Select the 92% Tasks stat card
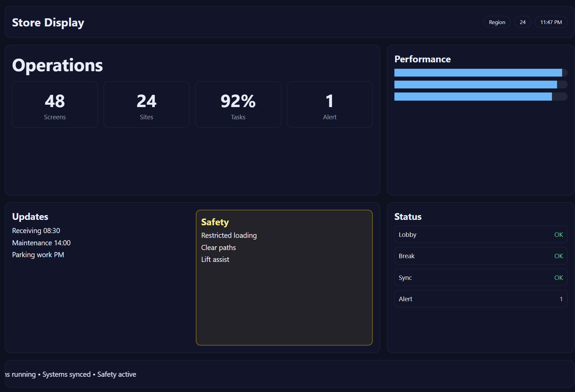Viewport: 575px width, 392px height. point(238,104)
